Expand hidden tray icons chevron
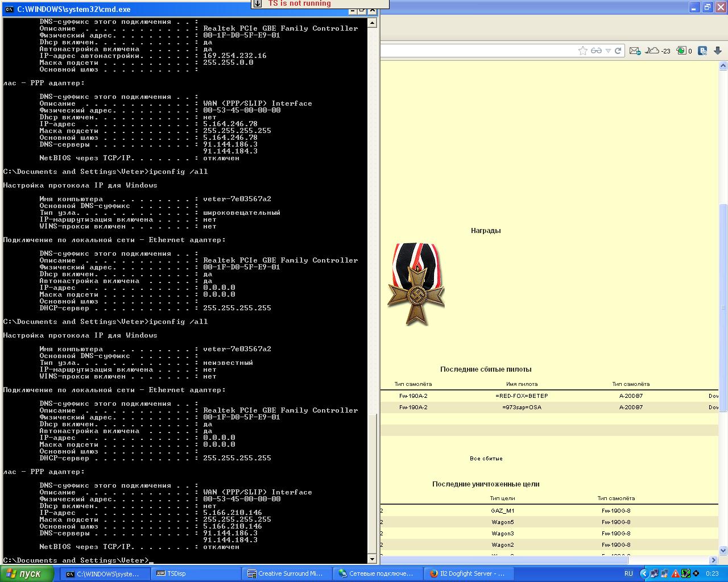 coord(644,574)
